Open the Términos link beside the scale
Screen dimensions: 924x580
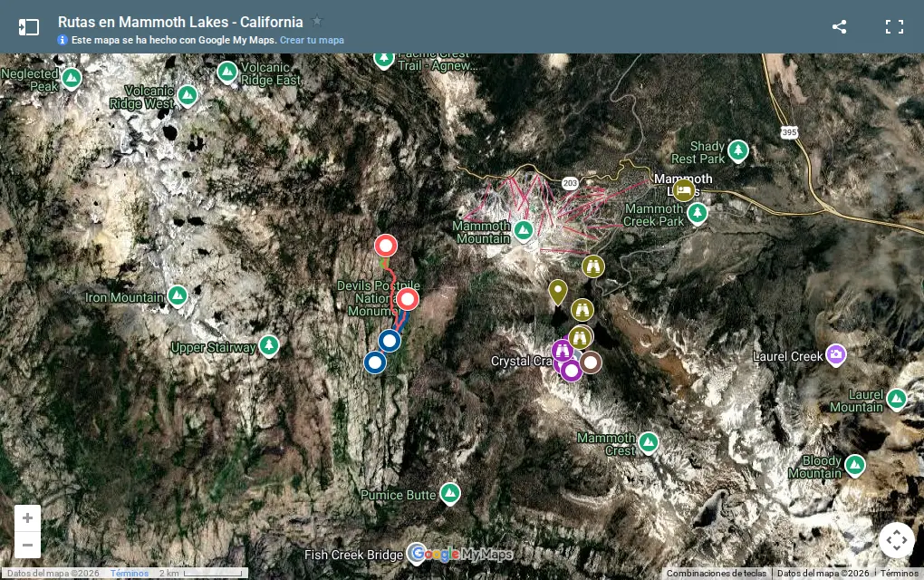pyautogui.click(x=129, y=573)
